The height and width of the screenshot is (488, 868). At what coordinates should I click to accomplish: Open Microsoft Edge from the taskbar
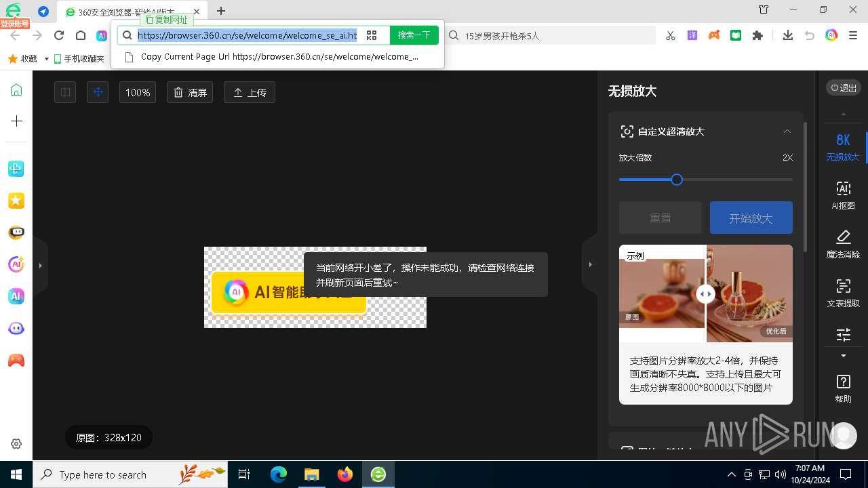(279, 474)
